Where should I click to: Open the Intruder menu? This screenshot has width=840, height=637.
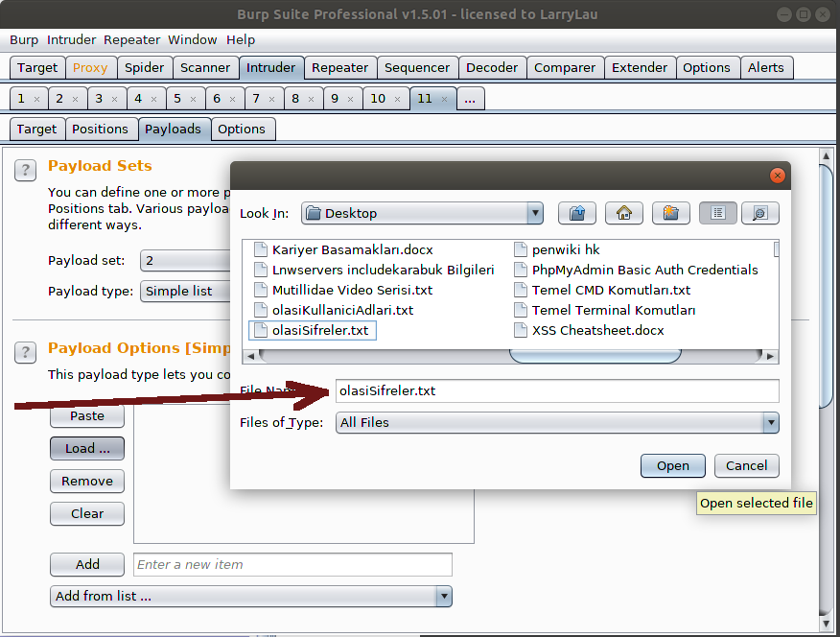pos(71,39)
